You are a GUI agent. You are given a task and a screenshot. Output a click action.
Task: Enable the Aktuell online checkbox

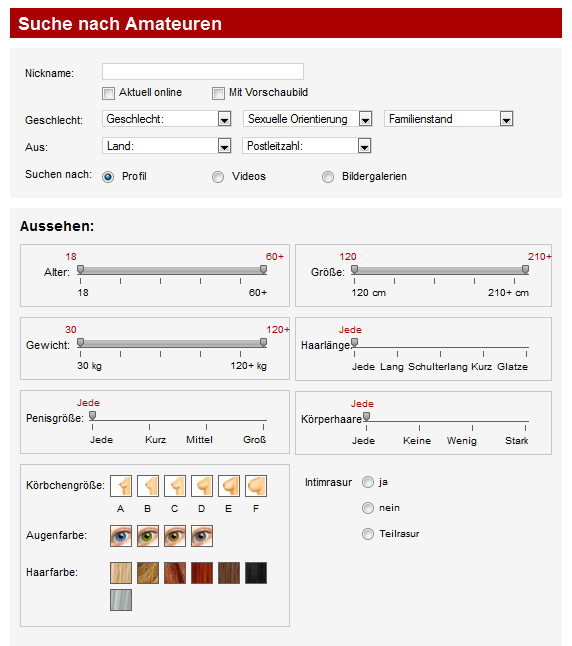[x=108, y=93]
